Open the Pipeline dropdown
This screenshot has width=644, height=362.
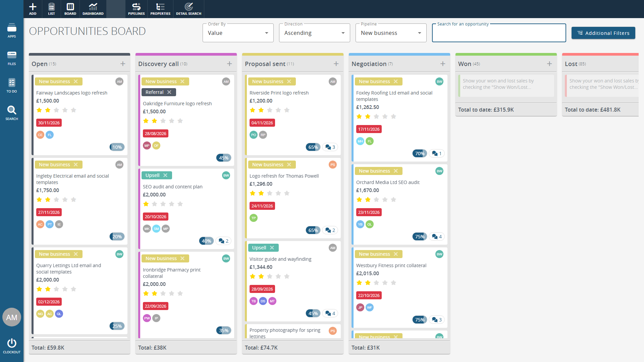391,33
